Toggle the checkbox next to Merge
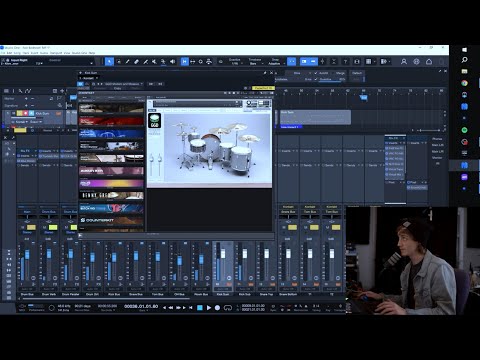 pyautogui.click(x=332, y=73)
